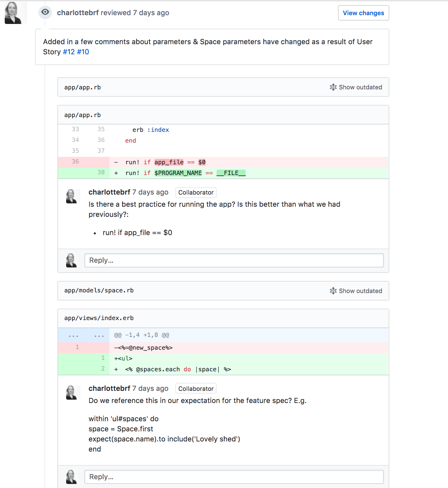Expand hidden lines via dots in index.erb diff
This screenshot has height=488, width=448.
[74, 335]
